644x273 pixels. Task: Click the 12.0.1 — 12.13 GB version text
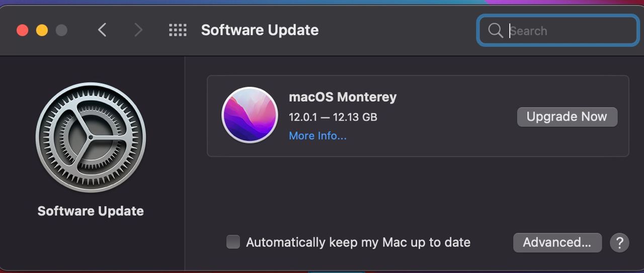(x=333, y=117)
